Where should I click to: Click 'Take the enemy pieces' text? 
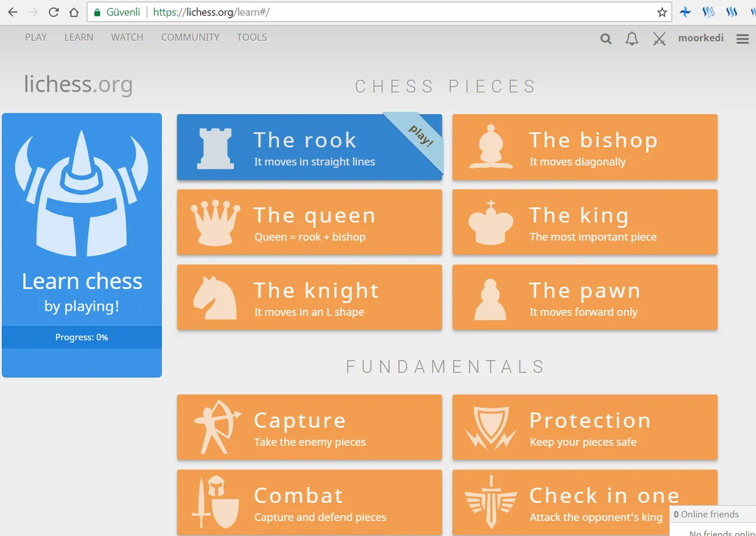pos(310,442)
